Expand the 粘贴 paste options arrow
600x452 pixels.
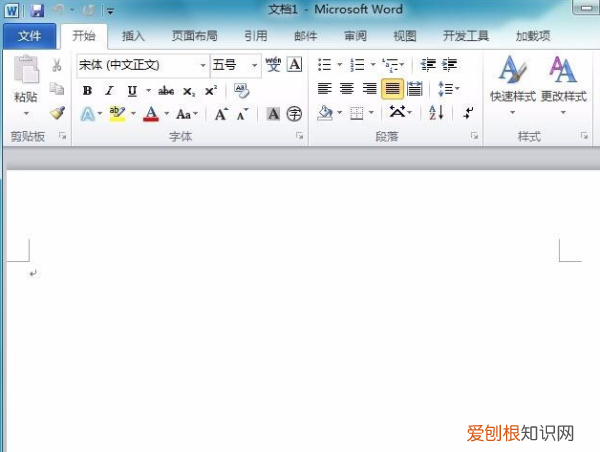point(26,113)
